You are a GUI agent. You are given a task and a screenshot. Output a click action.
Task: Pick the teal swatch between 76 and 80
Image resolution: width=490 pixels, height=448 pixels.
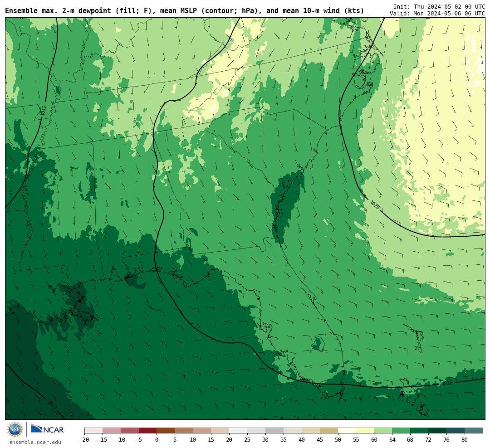pyautogui.click(x=456, y=431)
